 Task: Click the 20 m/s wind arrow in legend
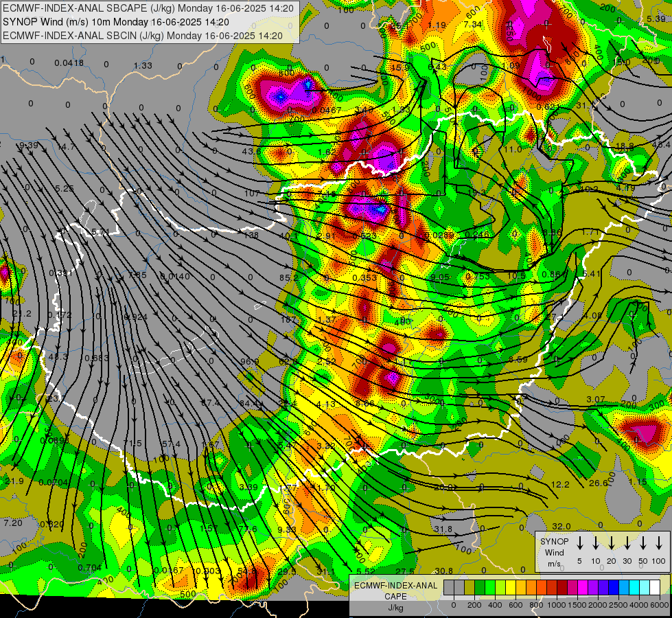pyautogui.click(x=611, y=543)
